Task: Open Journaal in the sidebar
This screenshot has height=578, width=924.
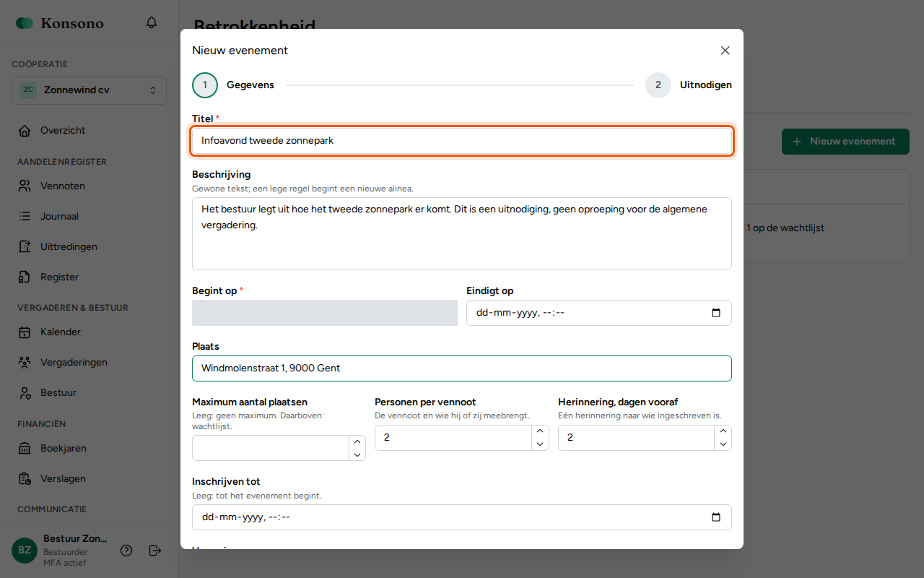Action: coord(89,217)
